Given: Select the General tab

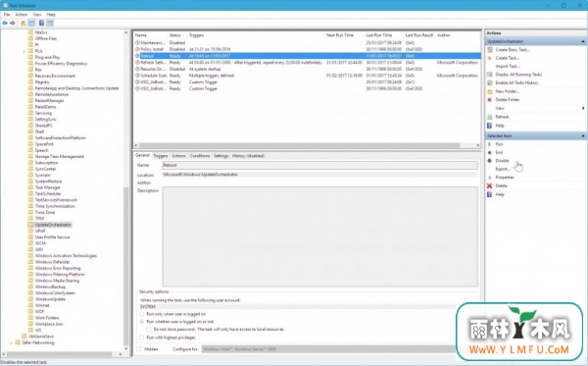Looking at the screenshot, I should 142,155.
